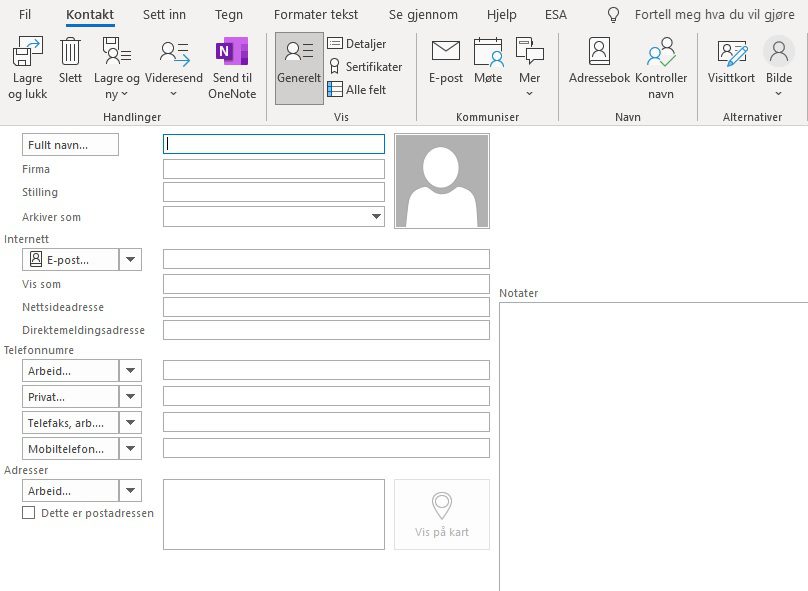Open the Videresend forward options
This screenshot has height=591, width=808.
[174, 69]
